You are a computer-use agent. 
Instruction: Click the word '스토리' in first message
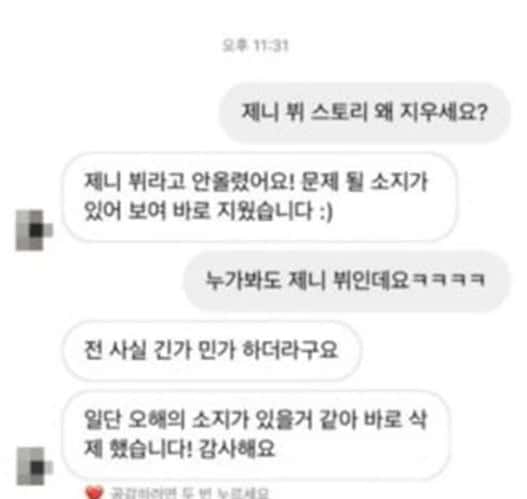339,112
